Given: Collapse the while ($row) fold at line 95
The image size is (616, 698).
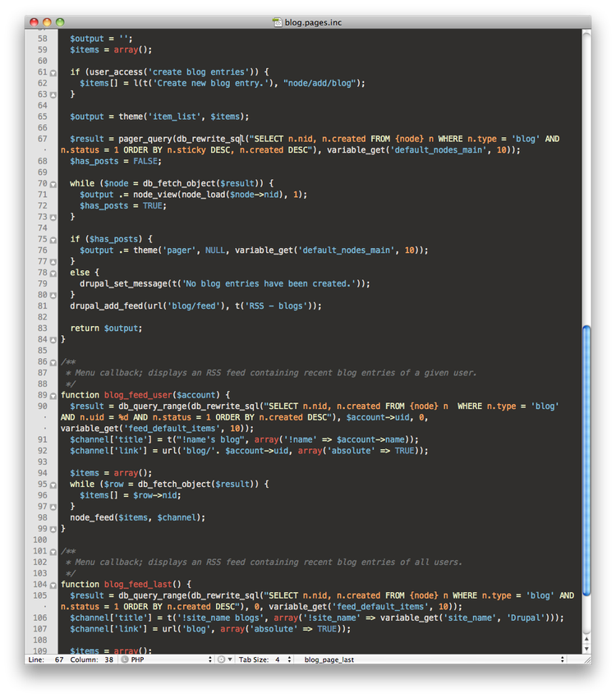Looking at the screenshot, I should click(x=53, y=485).
